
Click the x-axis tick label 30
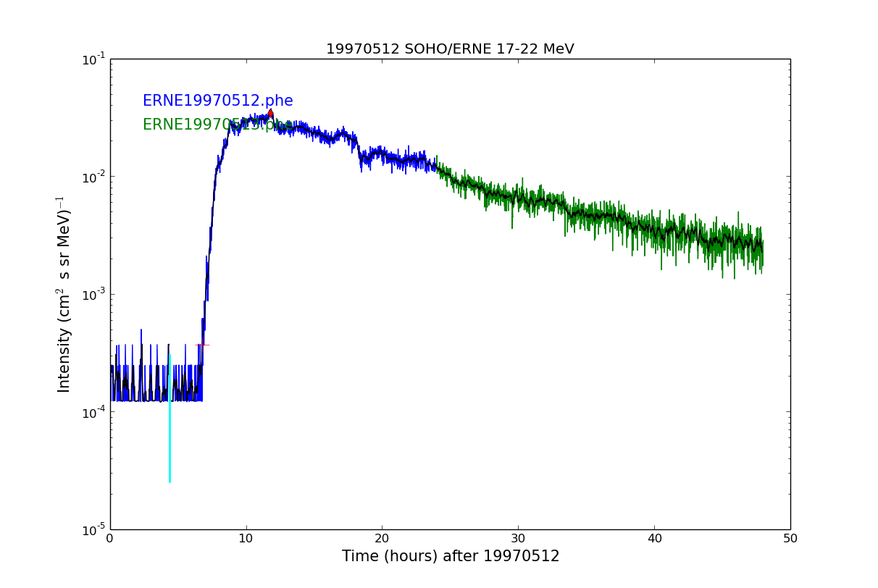518,539
